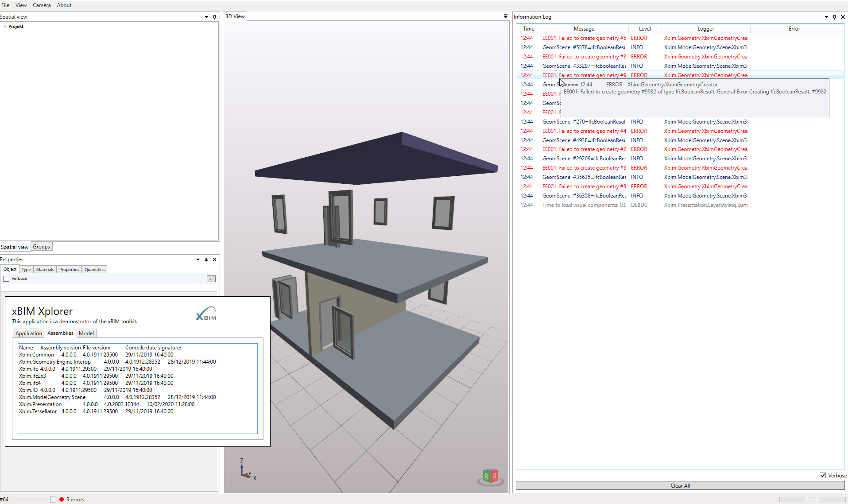Click the view cube navigation icon
This screenshot has height=504, width=848.
pyautogui.click(x=490, y=477)
